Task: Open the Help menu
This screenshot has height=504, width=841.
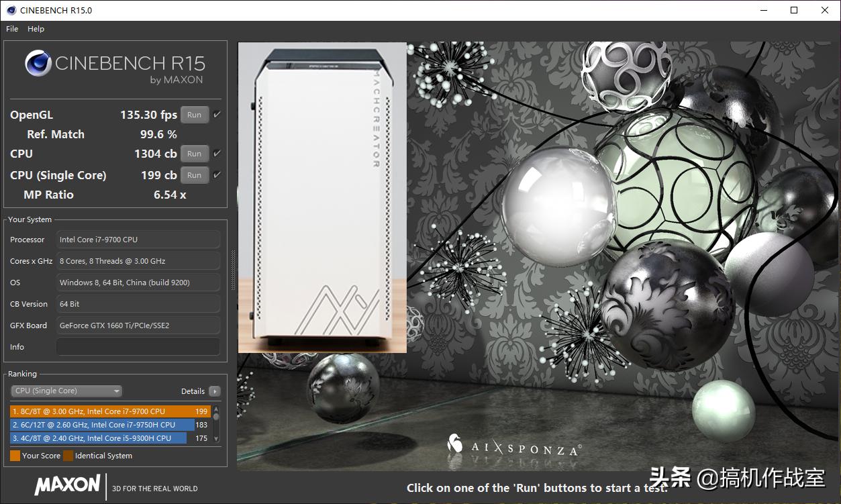Action: (x=36, y=29)
